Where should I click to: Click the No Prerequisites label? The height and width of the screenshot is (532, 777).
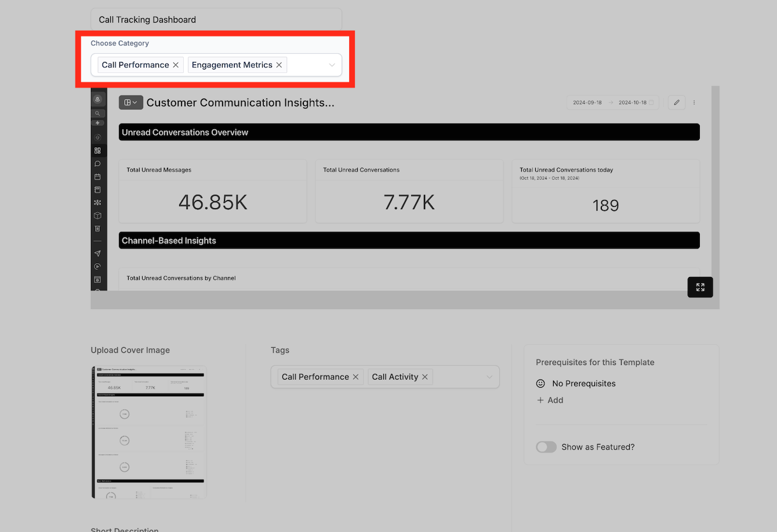coord(584,384)
